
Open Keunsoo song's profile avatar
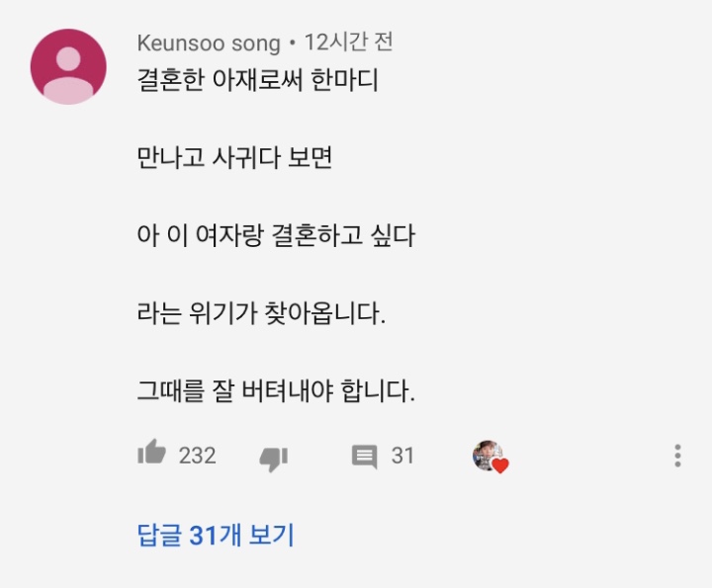[x=68, y=66]
